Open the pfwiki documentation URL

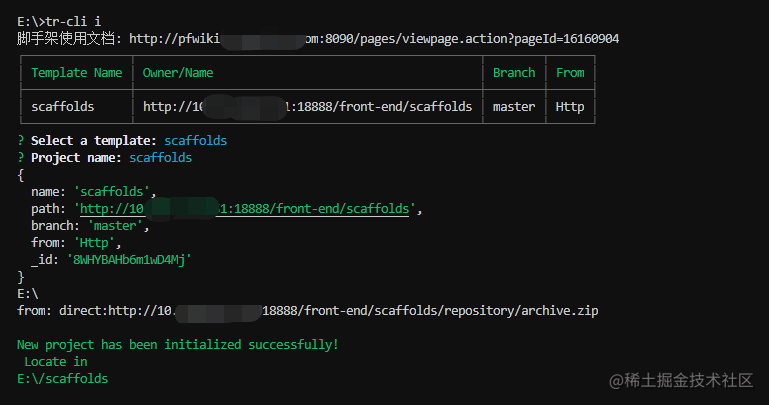click(374, 39)
